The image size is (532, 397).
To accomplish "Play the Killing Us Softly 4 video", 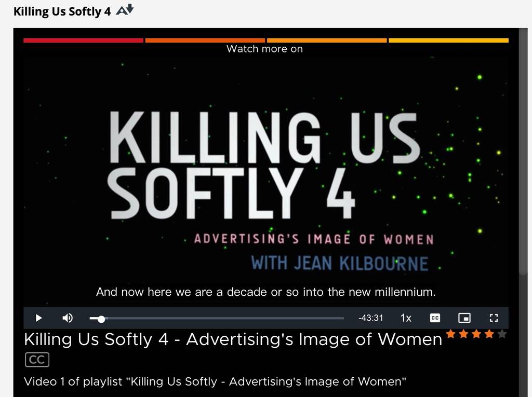I will click(x=38, y=318).
